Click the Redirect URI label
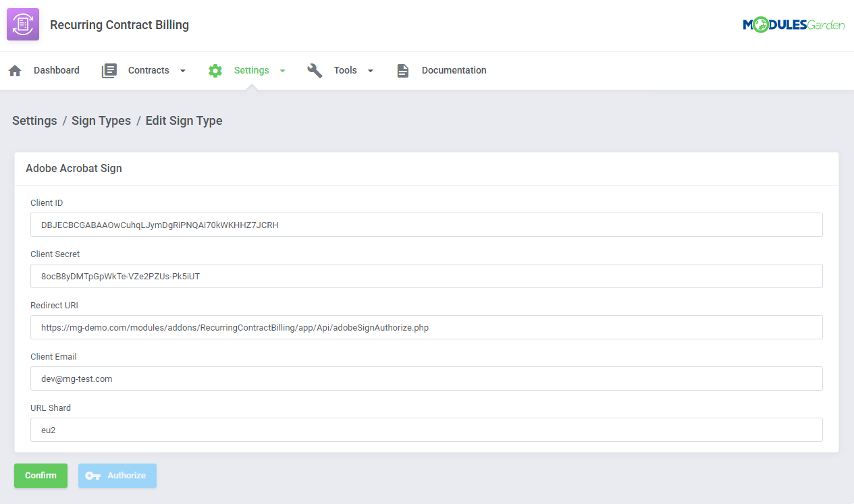The height and width of the screenshot is (504, 854). tap(54, 306)
